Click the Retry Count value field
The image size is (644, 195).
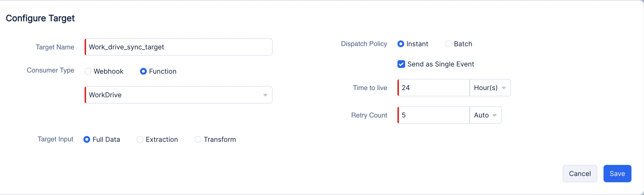coord(434,115)
